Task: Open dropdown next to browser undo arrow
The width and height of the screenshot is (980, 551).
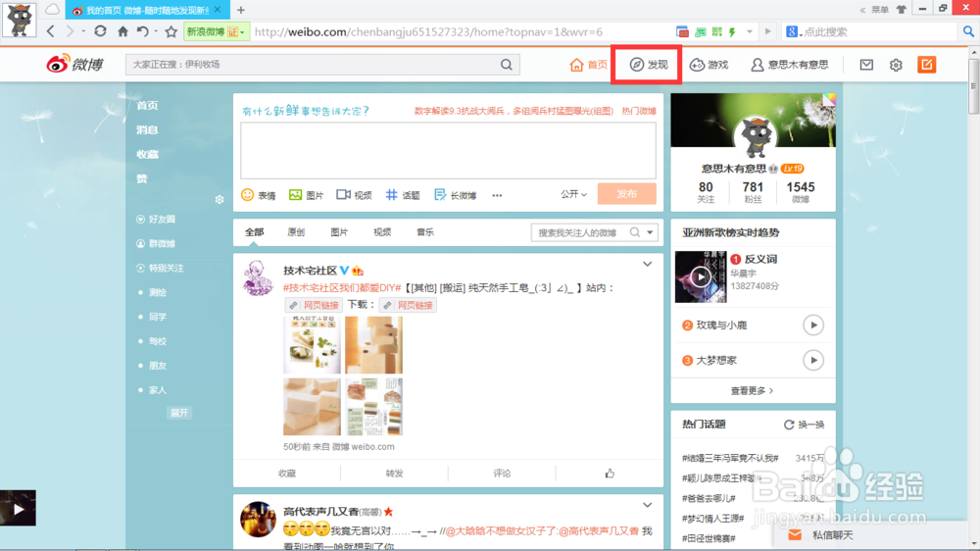Action: pyautogui.click(x=156, y=32)
